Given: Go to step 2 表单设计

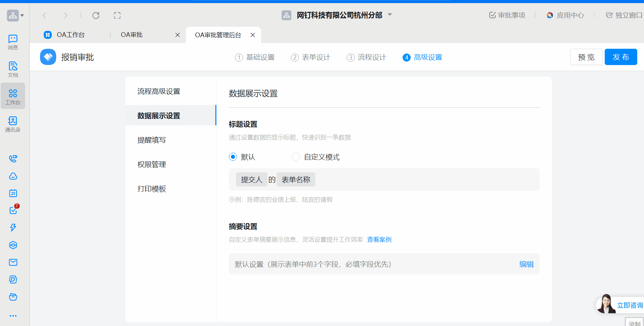Looking at the screenshot, I should 310,58.
